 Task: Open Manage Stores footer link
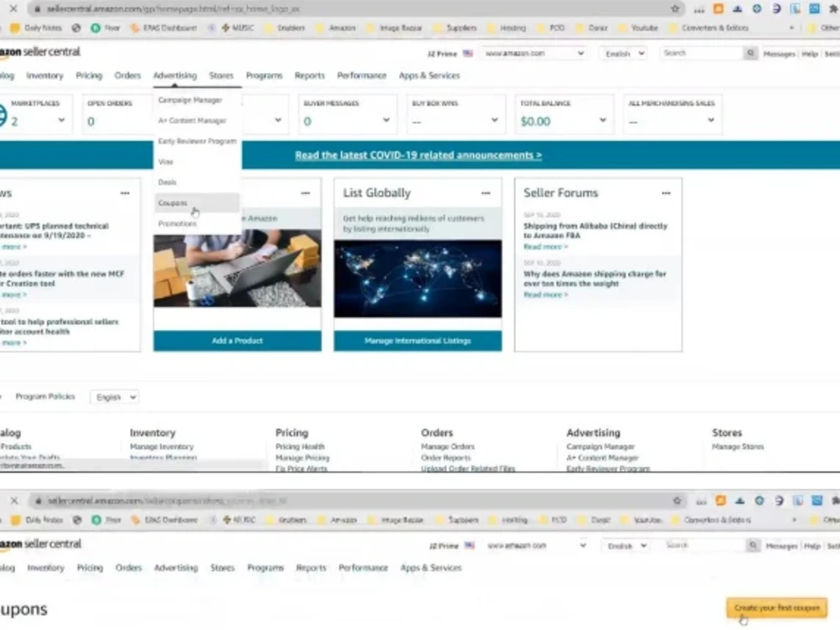[738, 447]
